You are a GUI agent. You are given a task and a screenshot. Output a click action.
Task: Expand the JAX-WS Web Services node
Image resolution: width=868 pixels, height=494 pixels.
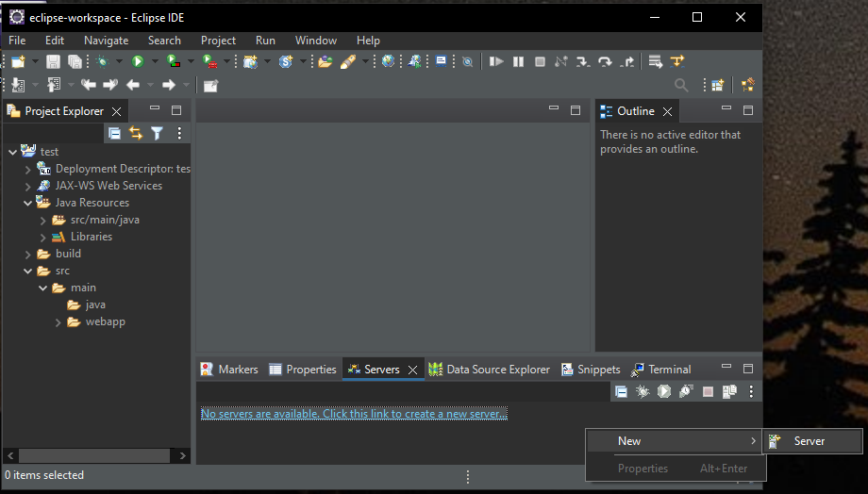(x=27, y=187)
